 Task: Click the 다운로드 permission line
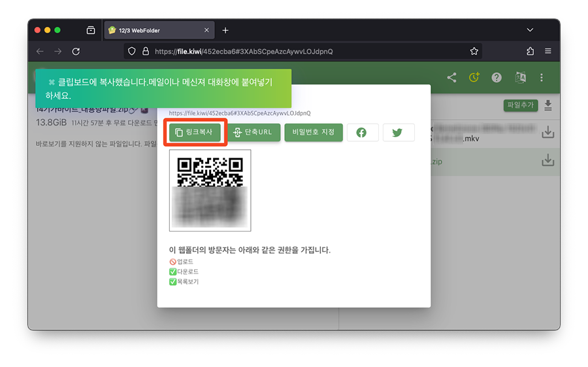coord(184,271)
